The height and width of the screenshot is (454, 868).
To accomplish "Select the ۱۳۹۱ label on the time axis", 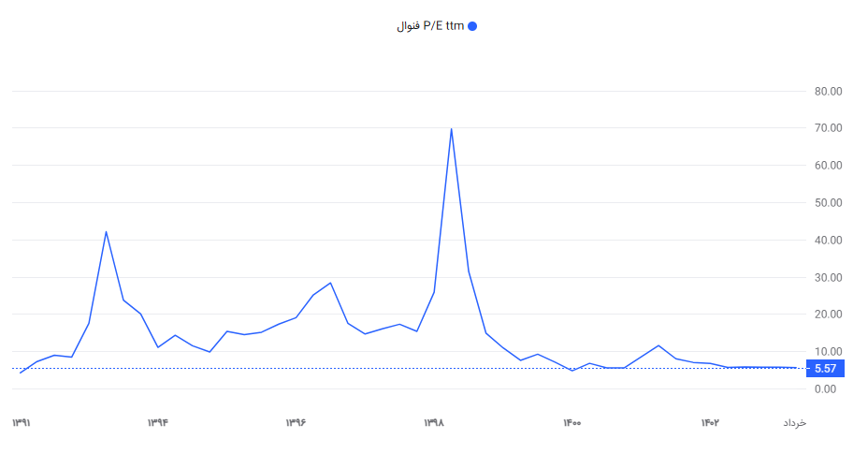I will point(22,423).
